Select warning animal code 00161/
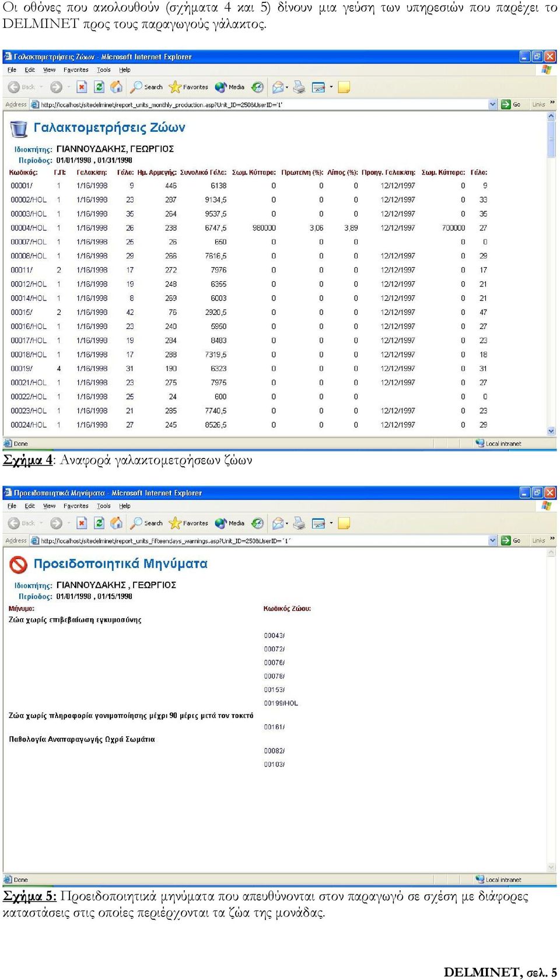This screenshot has width=560, height=980. [274, 727]
